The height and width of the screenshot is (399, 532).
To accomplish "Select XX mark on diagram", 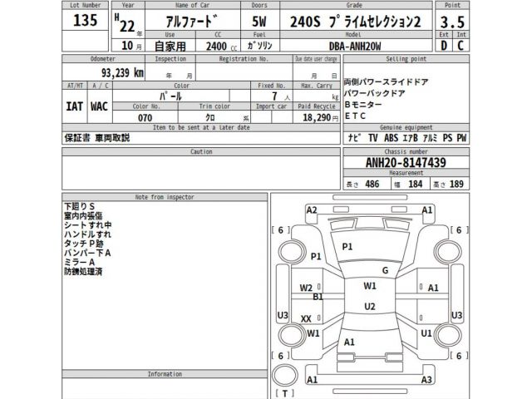I will [306, 319].
